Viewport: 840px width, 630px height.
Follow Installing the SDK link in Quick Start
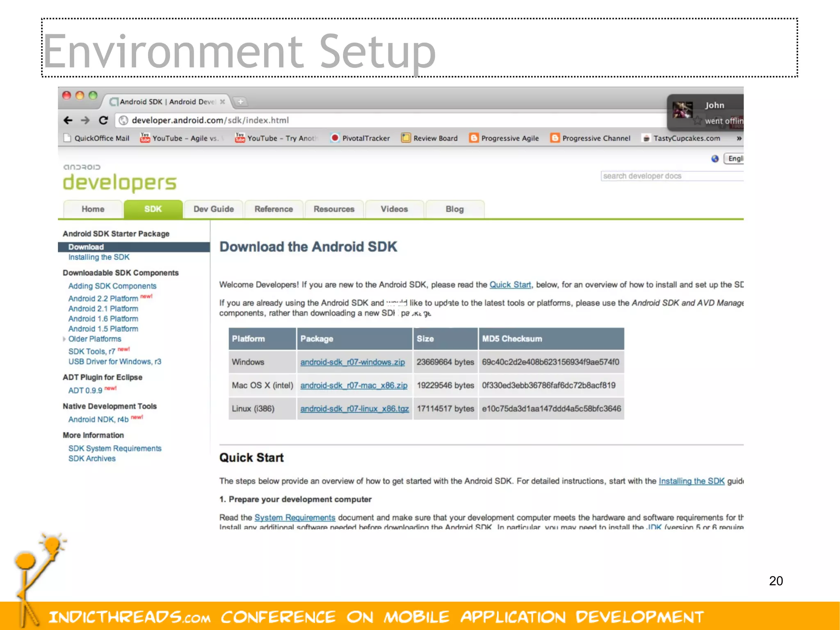click(692, 481)
